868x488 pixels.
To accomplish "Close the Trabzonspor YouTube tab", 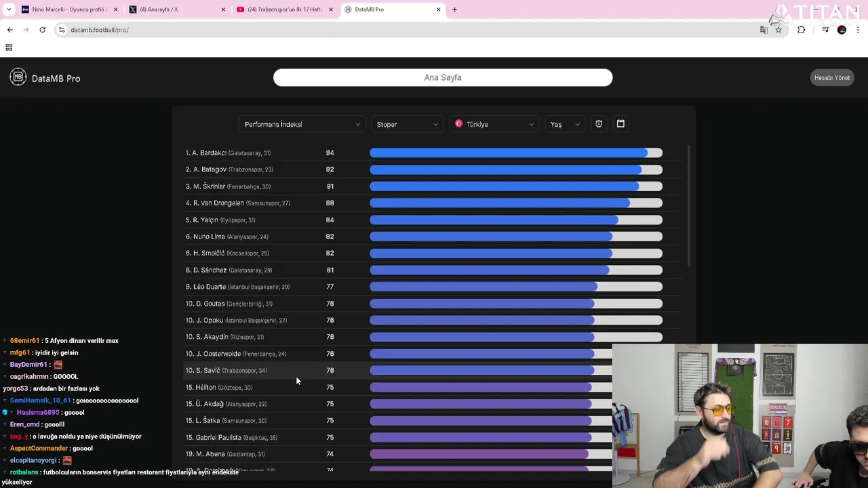I will 331,9.
